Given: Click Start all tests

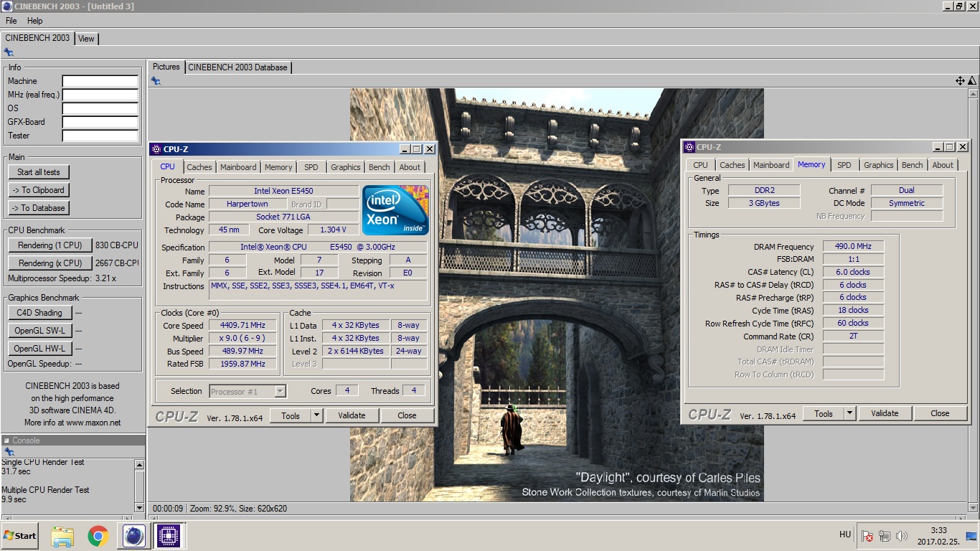Looking at the screenshot, I should [x=39, y=172].
